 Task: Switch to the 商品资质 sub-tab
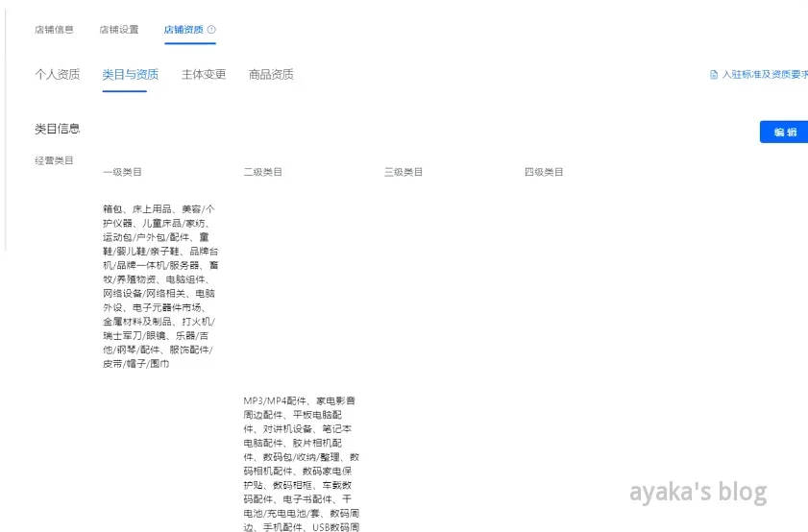(x=271, y=75)
